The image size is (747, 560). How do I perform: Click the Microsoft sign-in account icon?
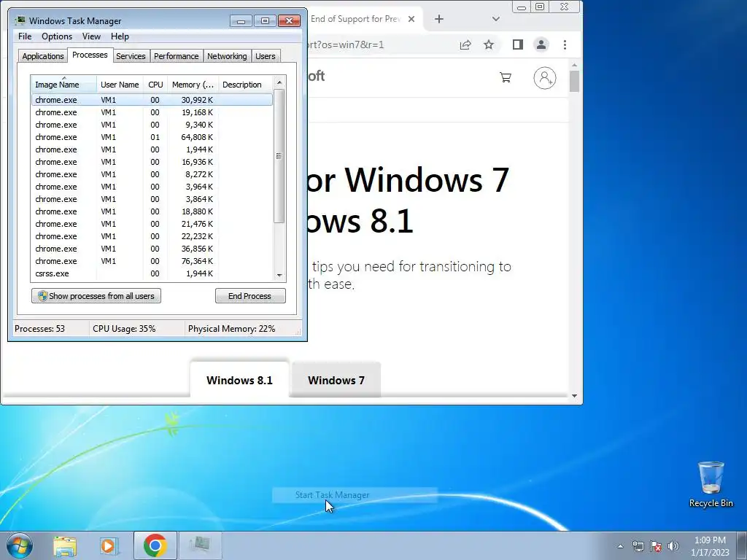(544, 77)
